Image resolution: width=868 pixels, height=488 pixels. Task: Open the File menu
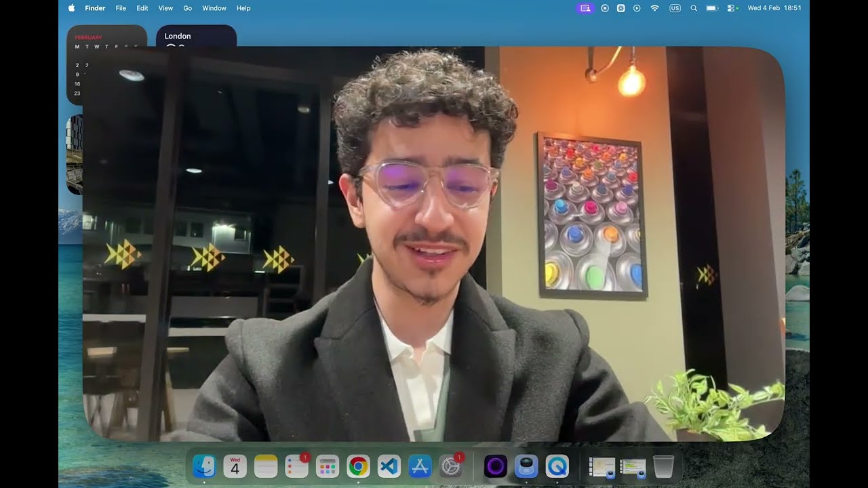121,8
